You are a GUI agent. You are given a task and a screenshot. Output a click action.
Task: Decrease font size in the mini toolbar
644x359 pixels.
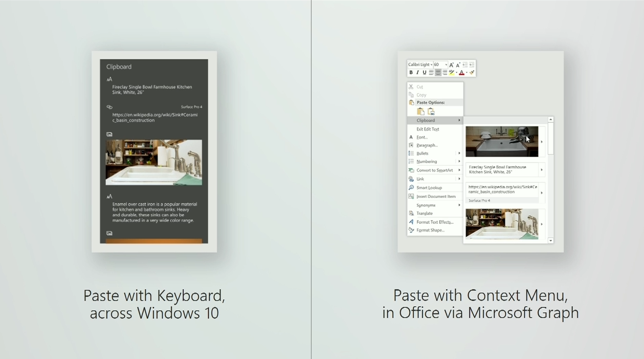coord(458,65)
